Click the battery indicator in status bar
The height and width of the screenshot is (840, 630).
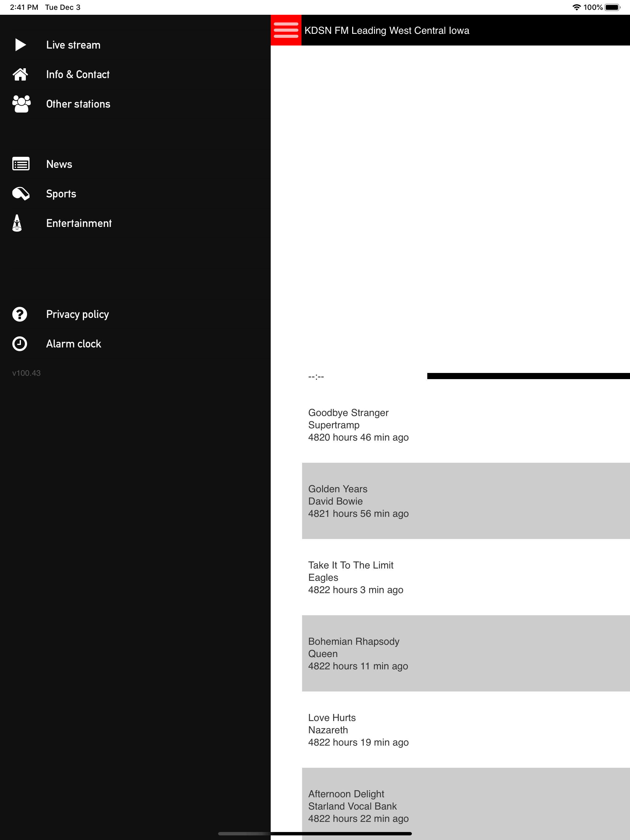point(612,7)
